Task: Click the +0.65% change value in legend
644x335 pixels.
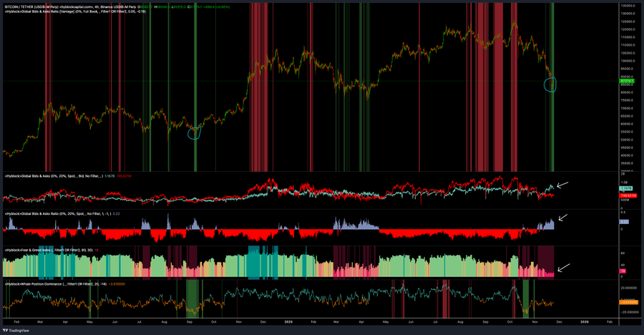Action: (223, 7)
